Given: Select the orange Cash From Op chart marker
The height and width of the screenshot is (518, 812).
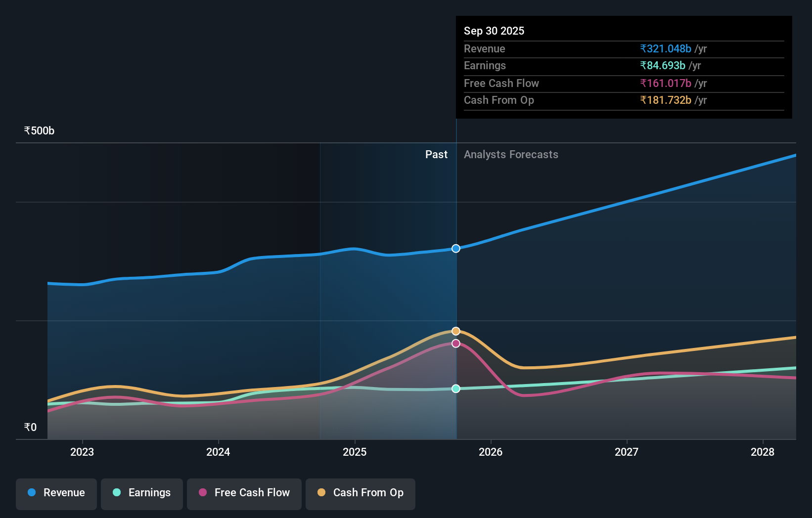Looking at the screenshot, I should pos(455,331).
